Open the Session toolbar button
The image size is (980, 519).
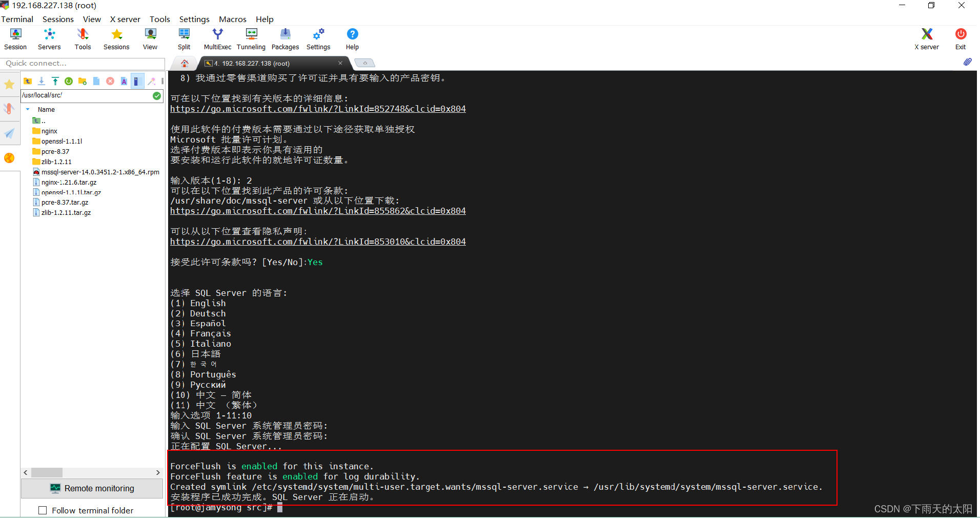coord(15,39)
